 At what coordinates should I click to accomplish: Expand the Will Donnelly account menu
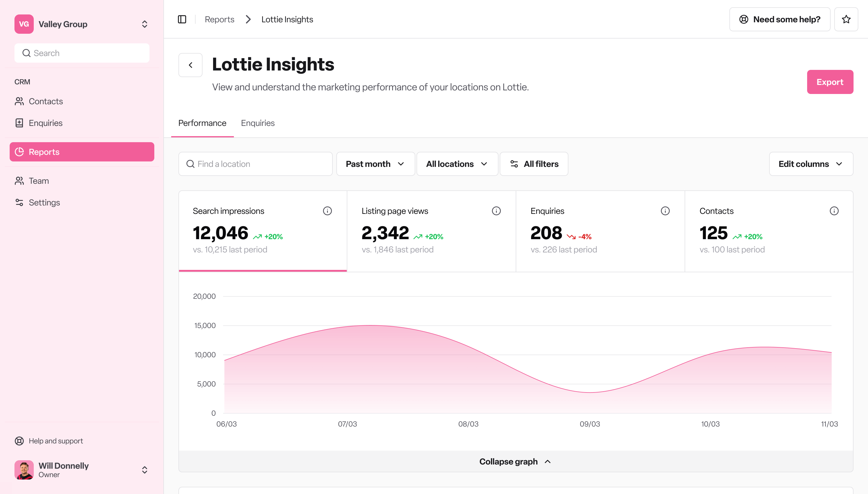point(145,470)
